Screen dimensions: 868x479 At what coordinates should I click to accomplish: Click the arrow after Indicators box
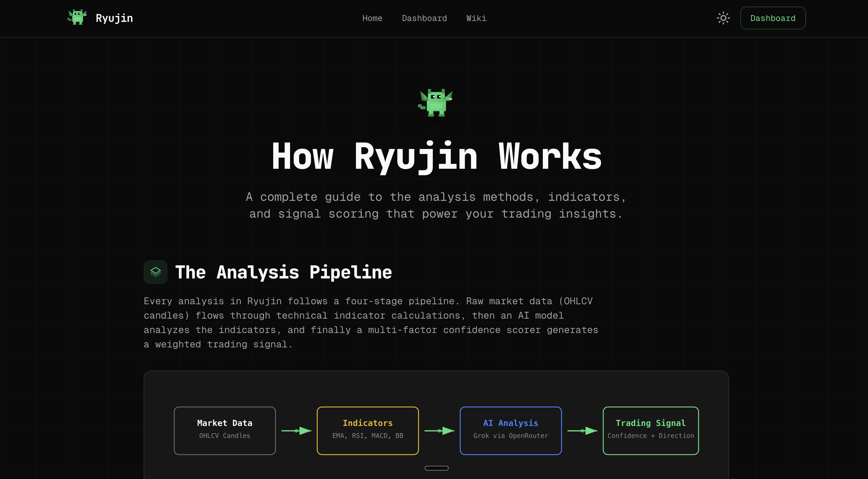[439, 430]
